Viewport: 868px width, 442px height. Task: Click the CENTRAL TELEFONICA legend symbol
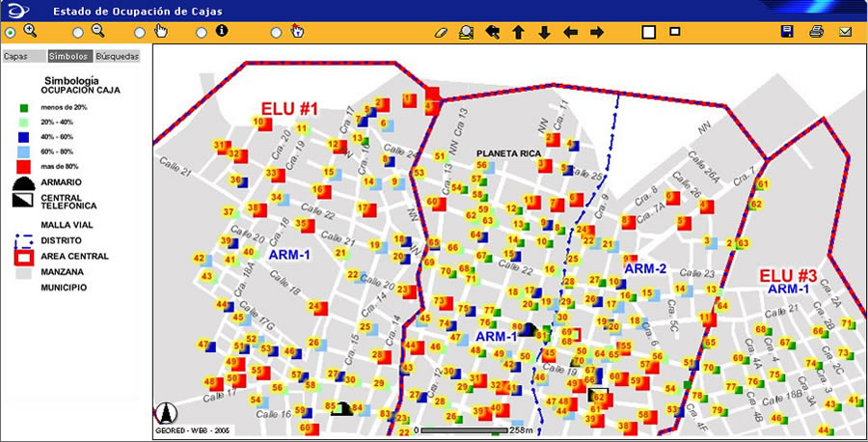23,200
